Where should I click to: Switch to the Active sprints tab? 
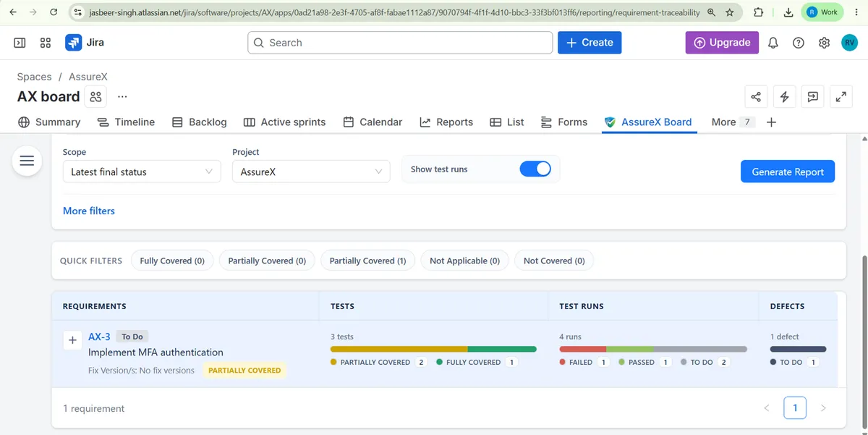(x=284, y=122)
